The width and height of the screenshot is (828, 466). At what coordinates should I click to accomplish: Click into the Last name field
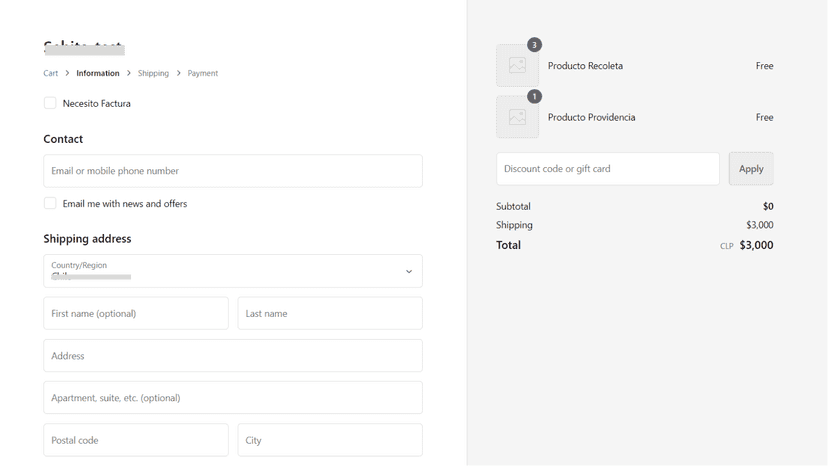point(330,313)
